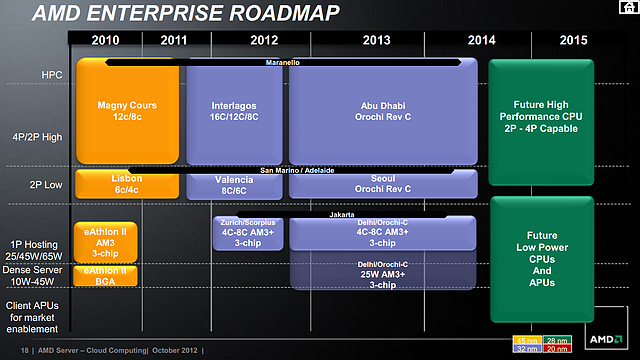This screenshot has width=640, height=360.
Task: Select the Seoul Orochi Rev C block
Action: 383,184
